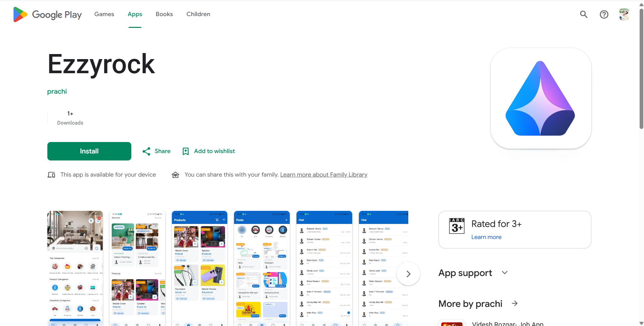Image resolution: width=644 pixels, height=326 pixels.
Task: Open the Posts screenshot thumbnail
Action: (x=262, y=268)
